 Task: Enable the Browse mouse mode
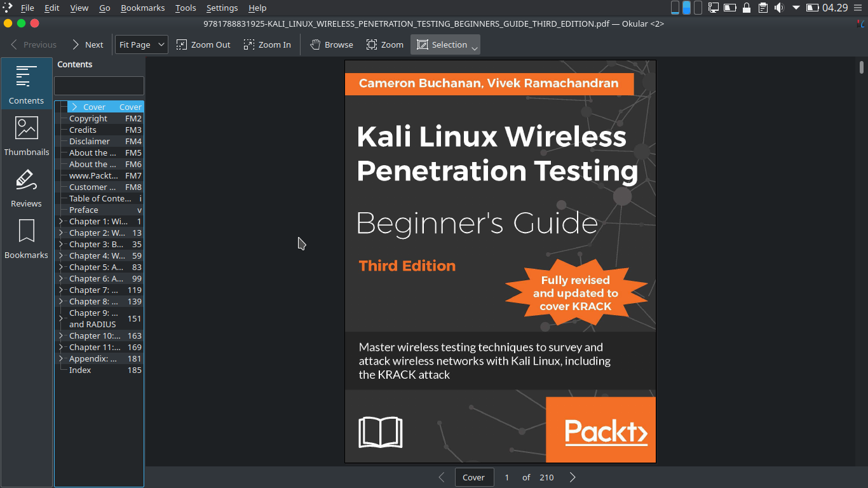click(x=331, y=44)
